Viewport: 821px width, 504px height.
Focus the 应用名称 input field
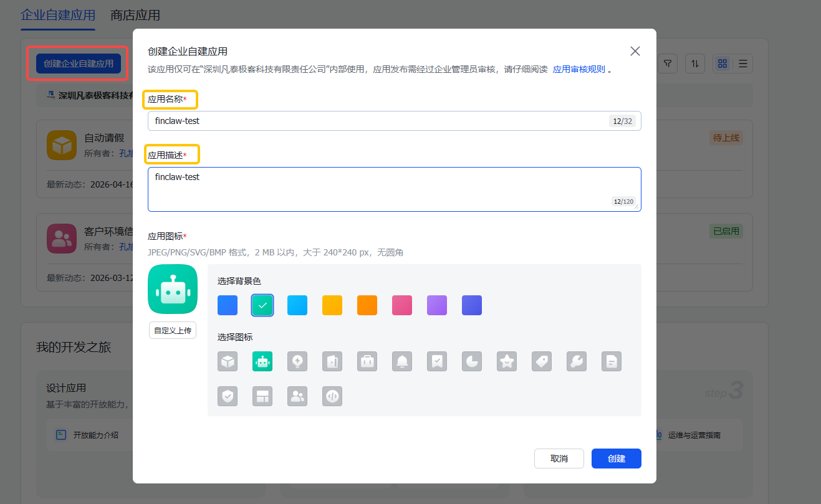[x=394, y=121]
